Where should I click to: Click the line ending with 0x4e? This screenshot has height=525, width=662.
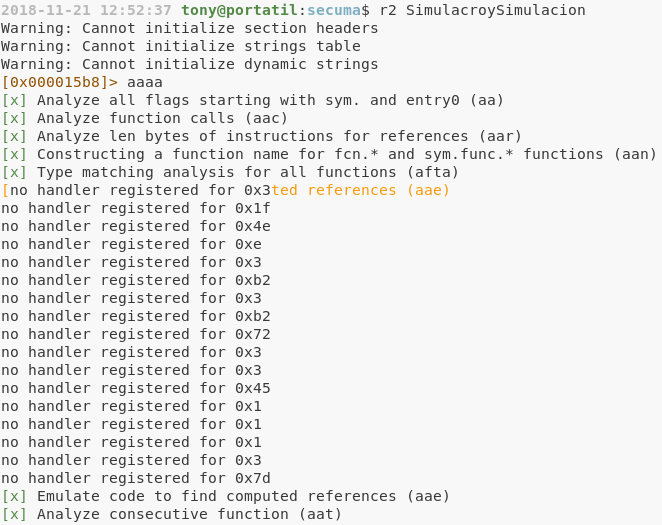[136, 226]
